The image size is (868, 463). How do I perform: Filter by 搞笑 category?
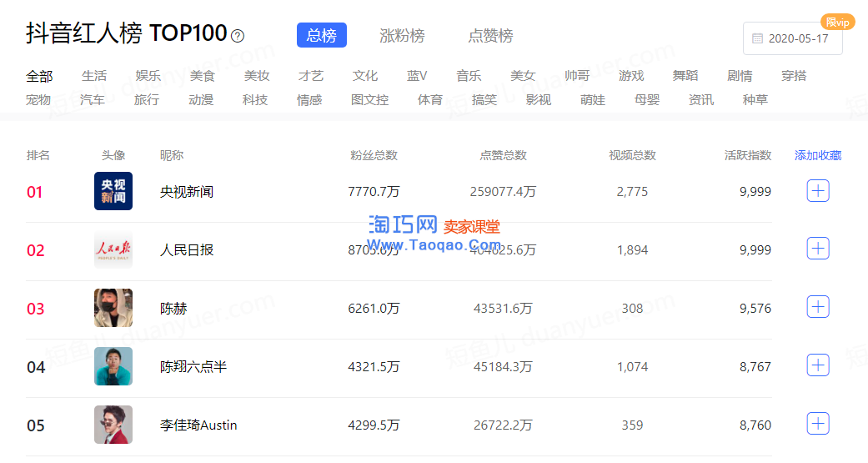(x=484, y=99)
